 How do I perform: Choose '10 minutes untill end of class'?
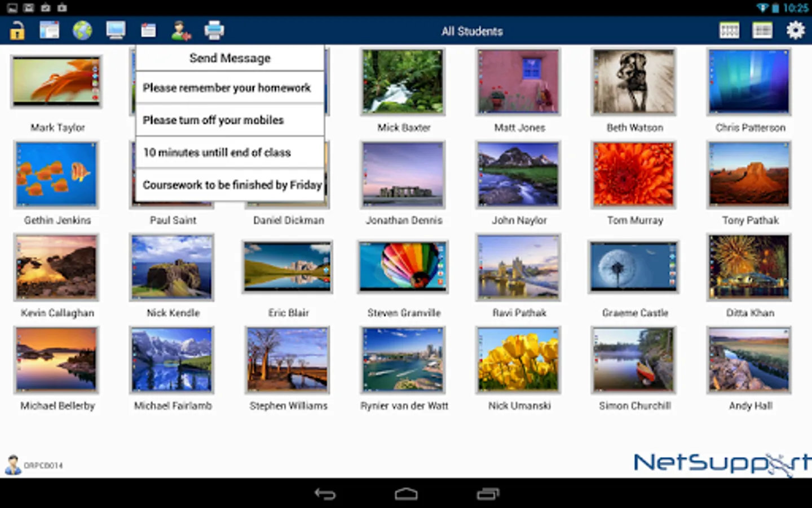click(x=230, y=152)
